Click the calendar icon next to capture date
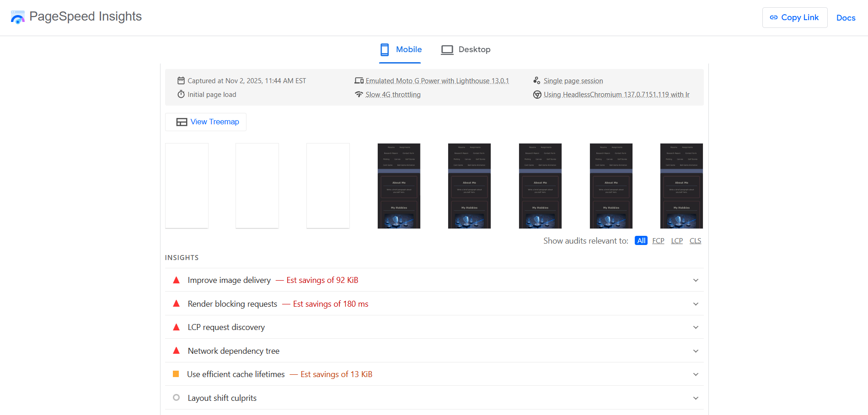Screen dimensions: 868x415 coord(181,80)
